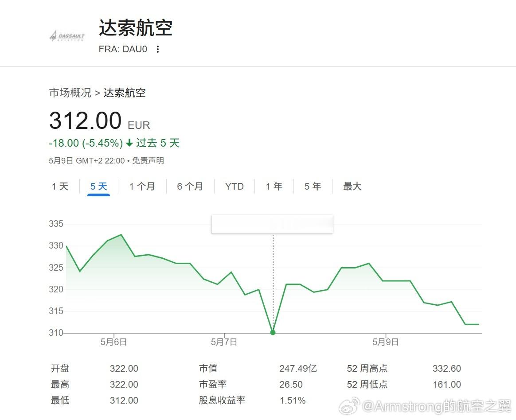Click the 免责声明 disclaimer link
Image resolution: width=516 pixels, height=420 pixels.
tap(148, 161)
